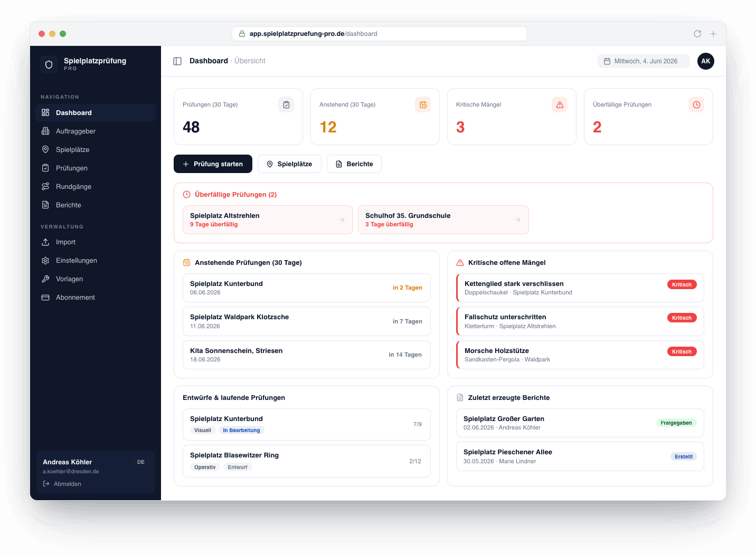Click Kritisch badge on Kettenglied row
Screen dimensions: 756x554
point(682,285)
